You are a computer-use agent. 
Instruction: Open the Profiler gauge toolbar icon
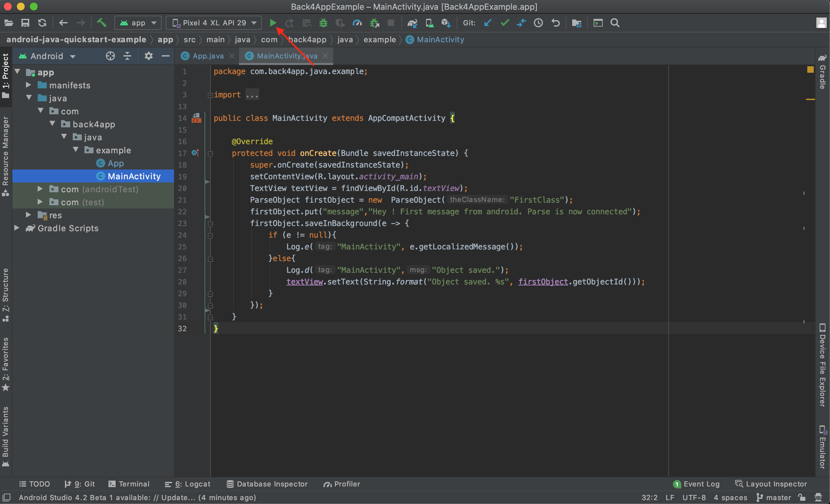[357, 23]
